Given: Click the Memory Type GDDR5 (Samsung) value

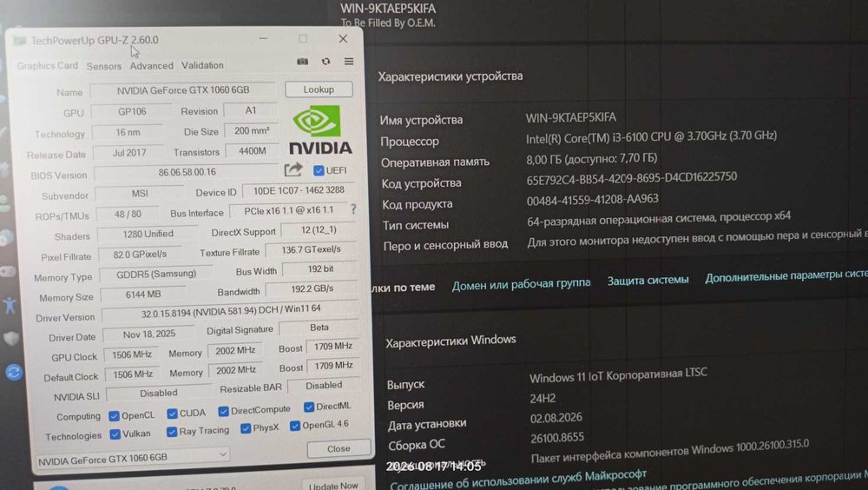Looking at the screenshot, I should 156,274.
